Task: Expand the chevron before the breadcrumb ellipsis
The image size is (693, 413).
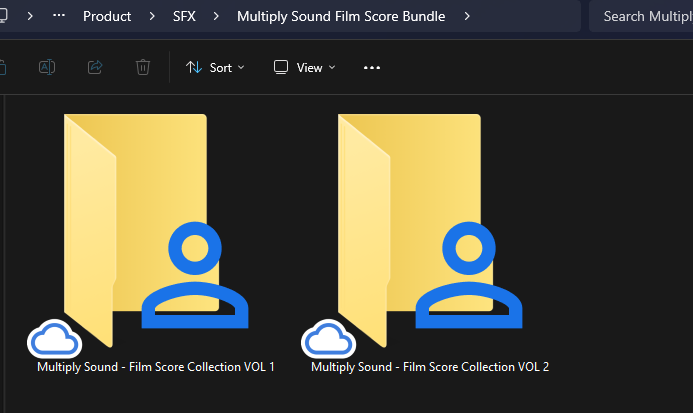Action: [x=30, y=16]
